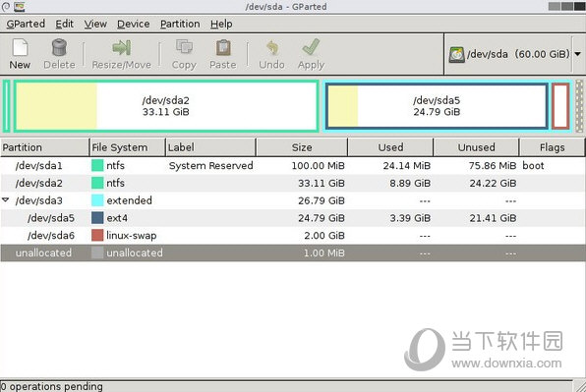Click the 21.41 GiB unused cell
Viewport: 586px width, 392px height.
coord(493,218)
